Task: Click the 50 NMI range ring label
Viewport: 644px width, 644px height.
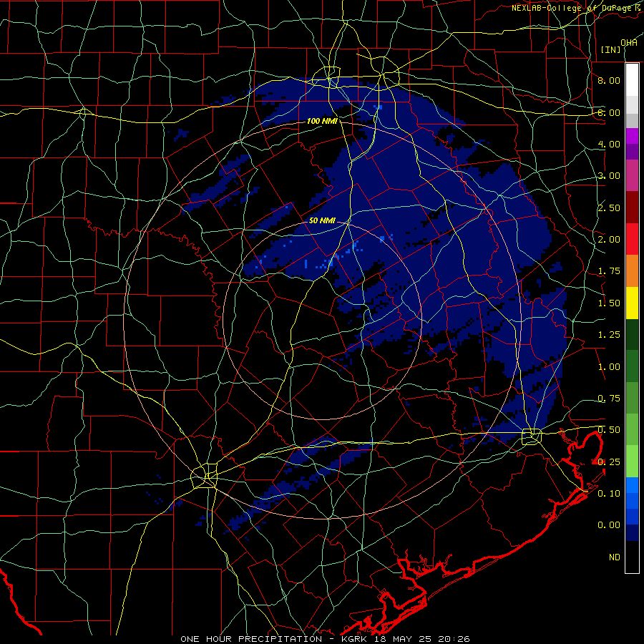Action: tap(322, 220)
